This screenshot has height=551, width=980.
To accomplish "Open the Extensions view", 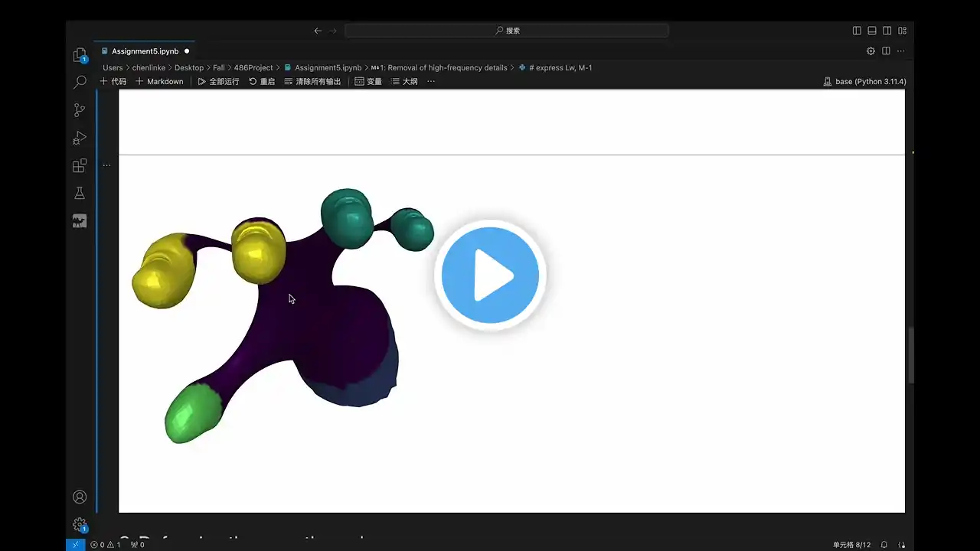I will click(x=80, y=166).
